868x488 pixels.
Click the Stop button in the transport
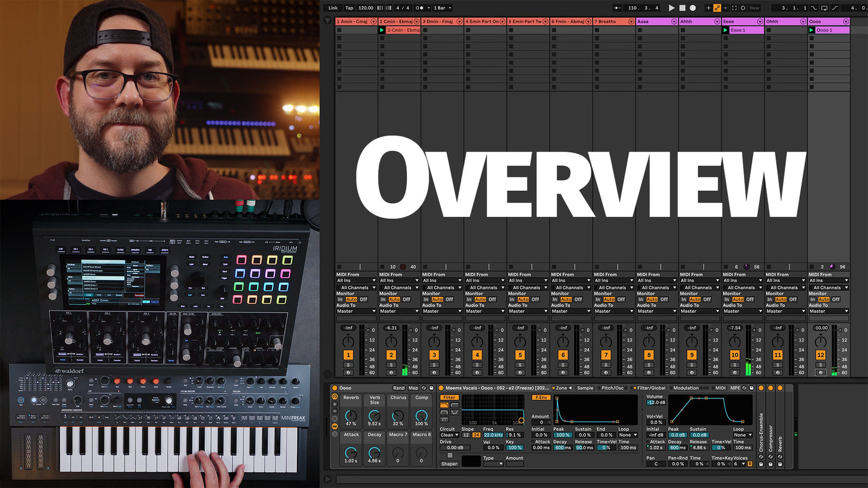[682, 8]
